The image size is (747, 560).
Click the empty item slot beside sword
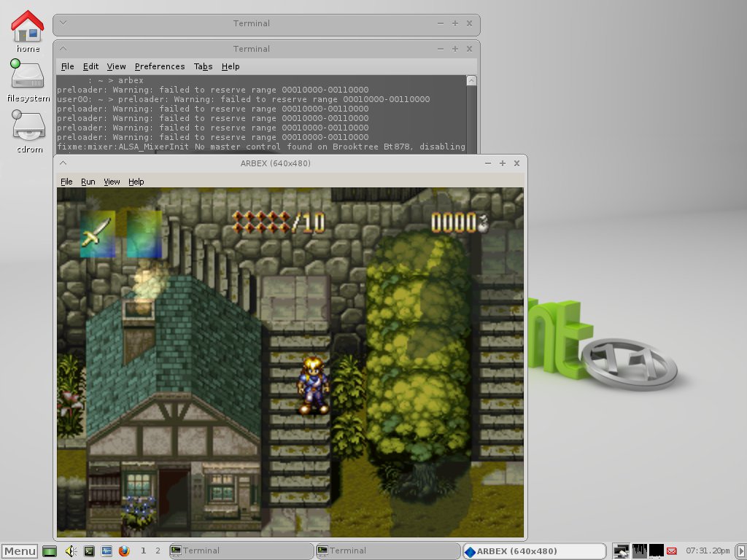[144, 233]
